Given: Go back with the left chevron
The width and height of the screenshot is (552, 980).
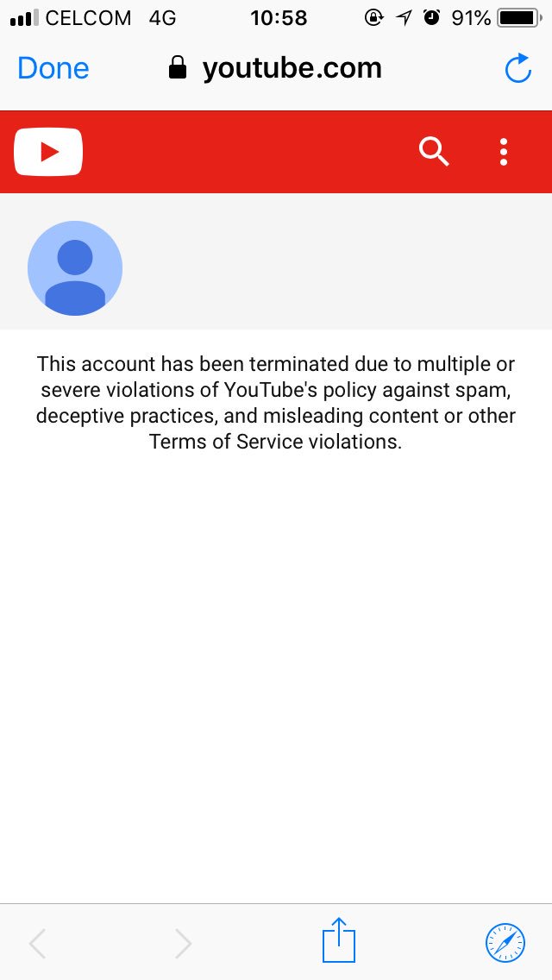Looking at the screenshot, I should (37, 943).
